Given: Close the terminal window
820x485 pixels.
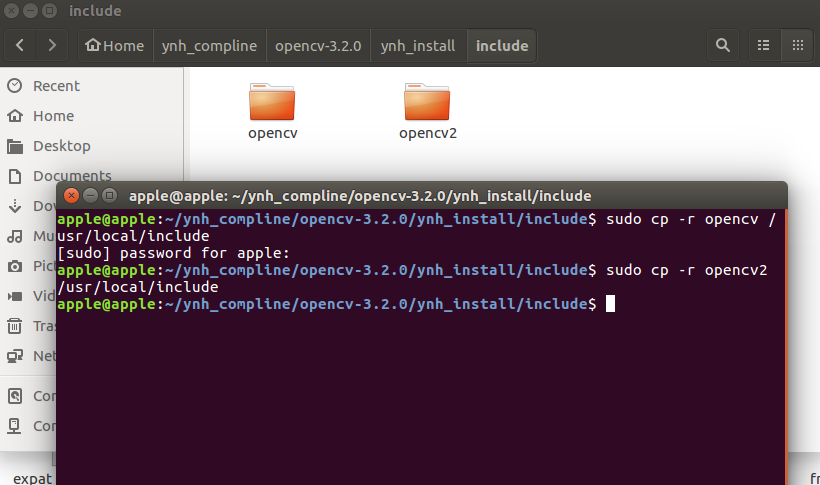Looking at the screenshot, I should tap(72, 196).
